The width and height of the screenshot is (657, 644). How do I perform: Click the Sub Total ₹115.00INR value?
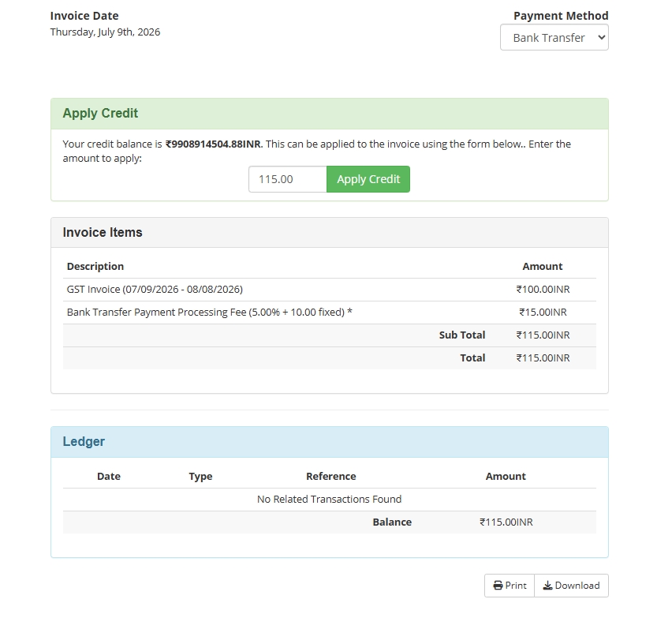[543, 335]
